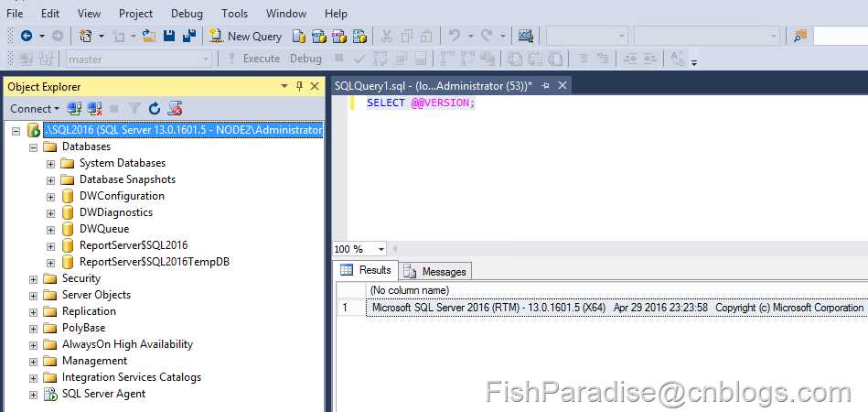Open Object Explorer window position dropdown arrow
The width and height of the screenshot is (868, 412).
[x=284, y=86]
